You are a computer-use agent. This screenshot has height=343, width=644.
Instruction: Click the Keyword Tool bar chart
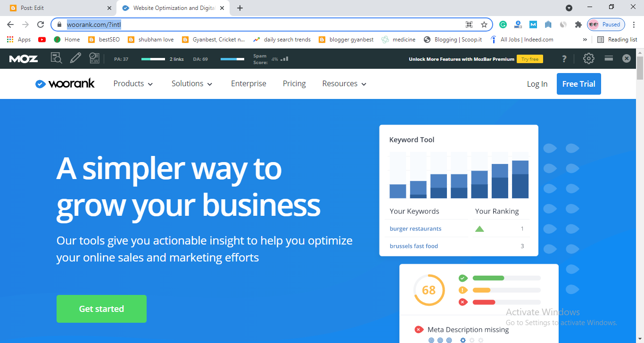coord(459,175)
